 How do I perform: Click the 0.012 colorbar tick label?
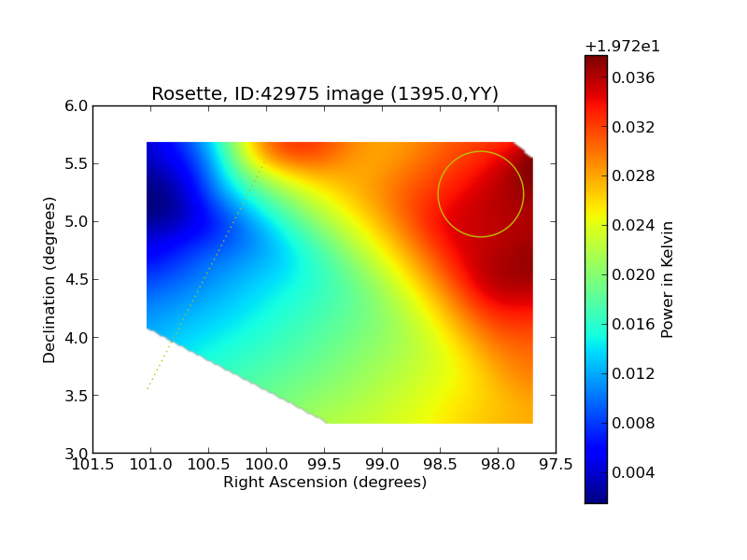click(633, 374)
